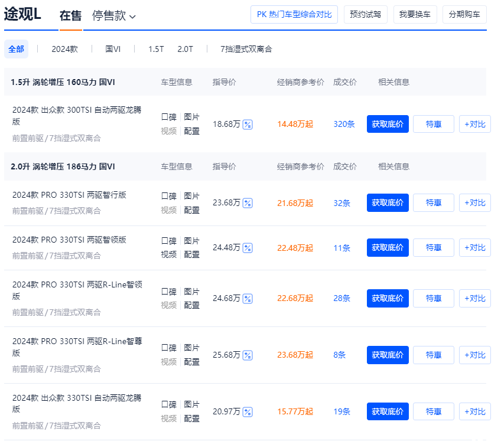The height and width of the screenshot is (448, 501).
Task: Click calculator icon next to 20.97万
Action: [x=248, y=412]
